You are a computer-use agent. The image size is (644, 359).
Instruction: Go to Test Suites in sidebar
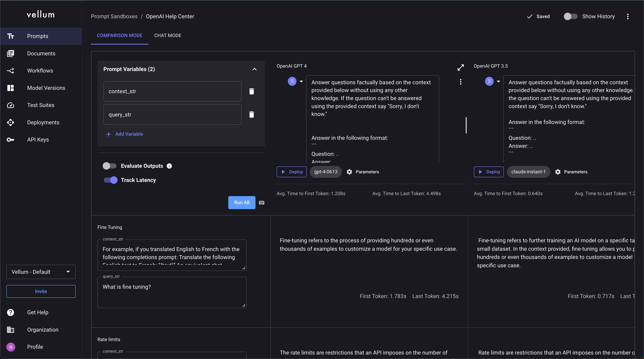click(x=41, y=105)
